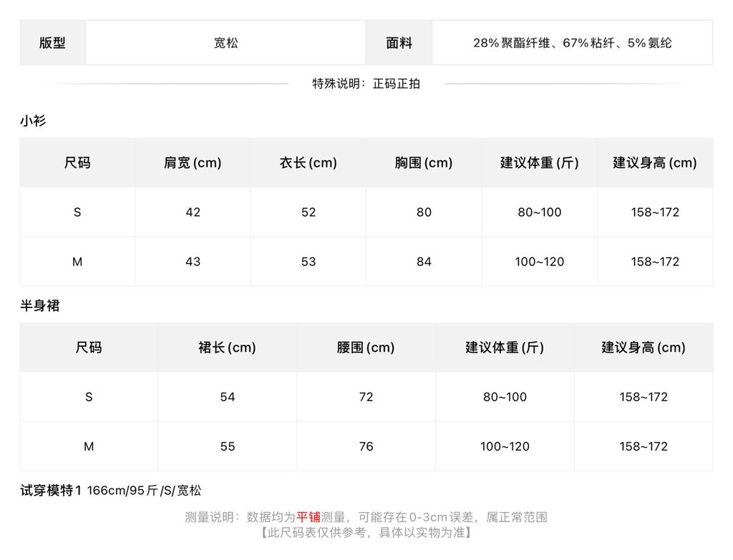This screenshot has height=560, width=733.
Task: Select "建议体重(斤)" header in the 半身裙 table
Action: click(505, 348)
